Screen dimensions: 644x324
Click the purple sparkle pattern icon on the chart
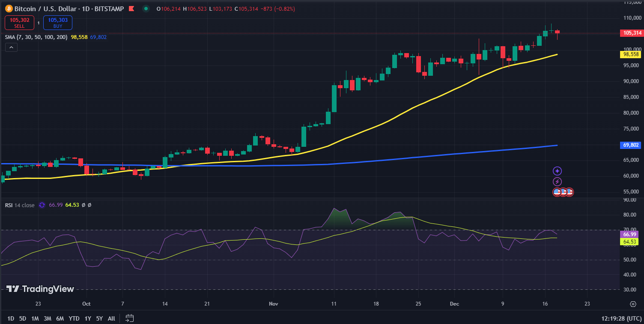[557, 171]
